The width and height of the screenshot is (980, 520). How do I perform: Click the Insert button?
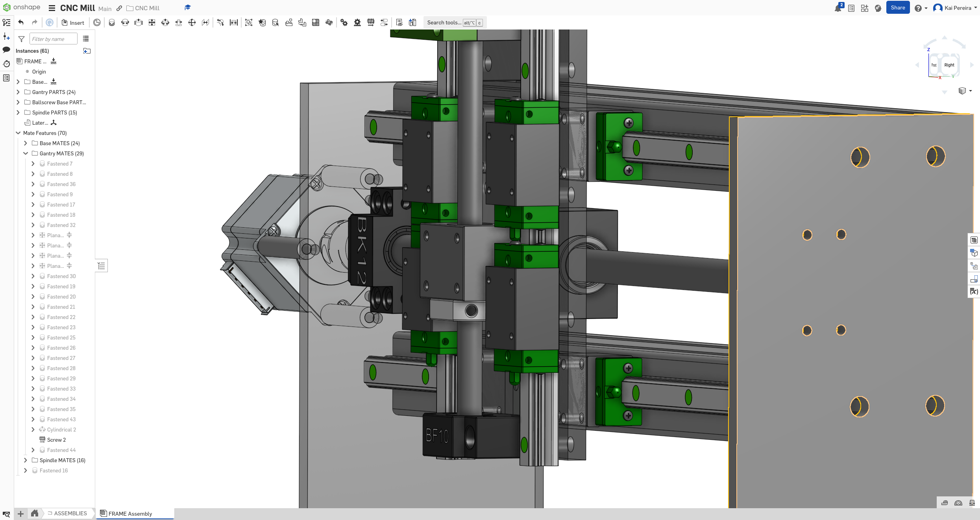click(73, 22)
